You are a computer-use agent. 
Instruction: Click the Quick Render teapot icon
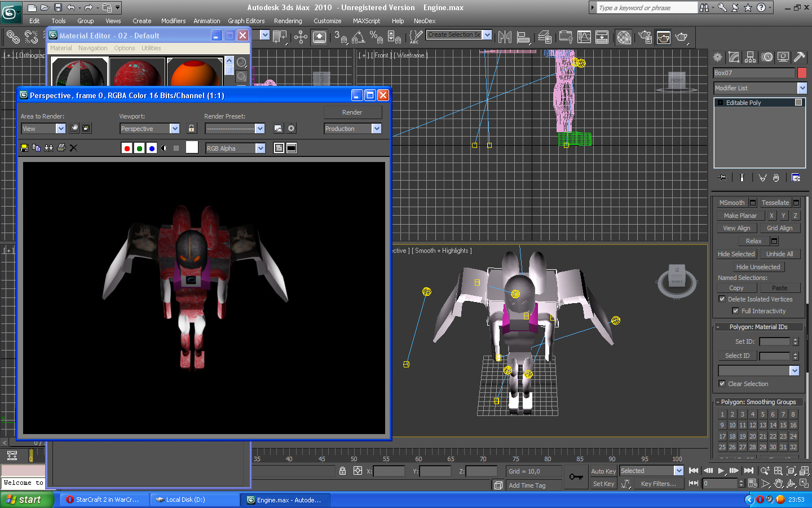(x=681, y=37)
